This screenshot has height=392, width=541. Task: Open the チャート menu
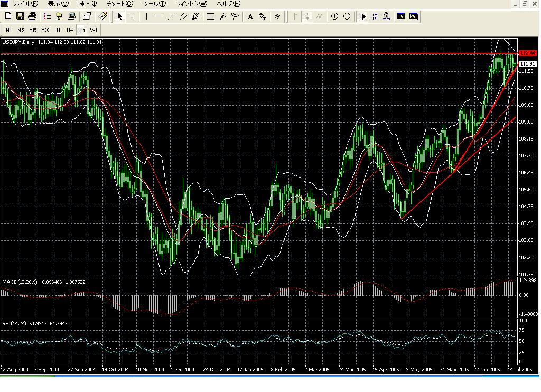click(118, 4)
